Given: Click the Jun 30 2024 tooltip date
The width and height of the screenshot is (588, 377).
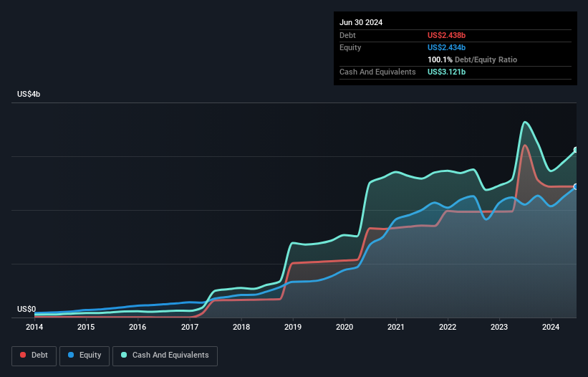Looking at the screenshot, I should (361, 22).
